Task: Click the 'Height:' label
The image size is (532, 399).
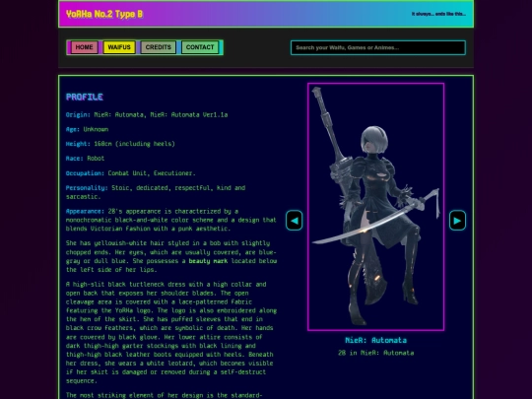Action: [78, 144]
